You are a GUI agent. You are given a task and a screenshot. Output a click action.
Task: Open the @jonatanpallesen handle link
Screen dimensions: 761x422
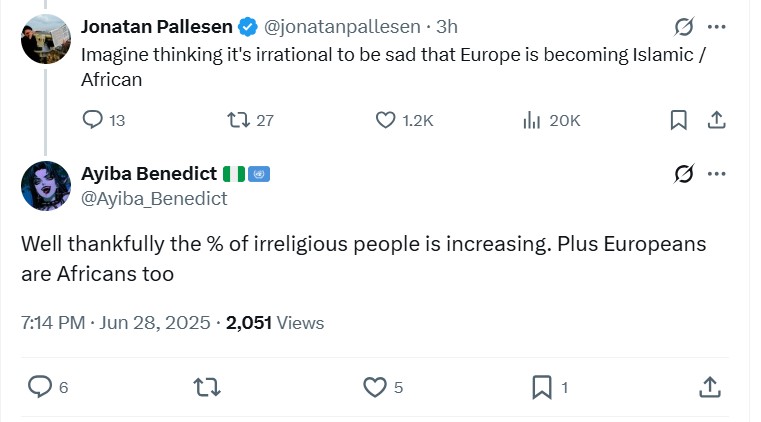point(342,27)
